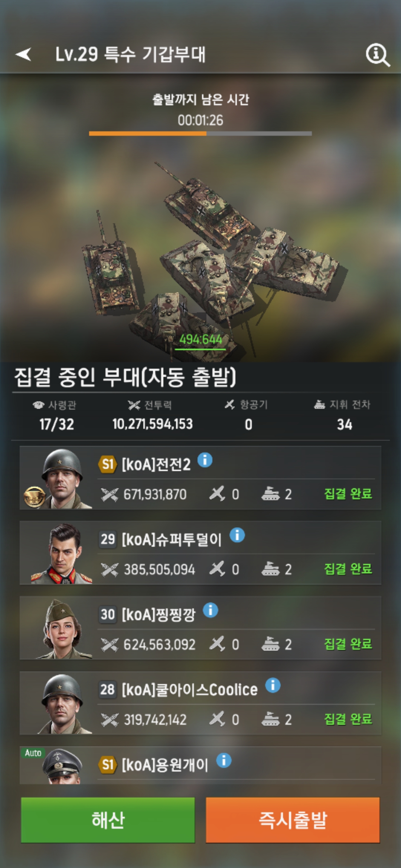Screen dimensions: 401x868
Task: Select the [koA]슈퍼투덜이 commander portrait
Action: (x=61, y=553)
